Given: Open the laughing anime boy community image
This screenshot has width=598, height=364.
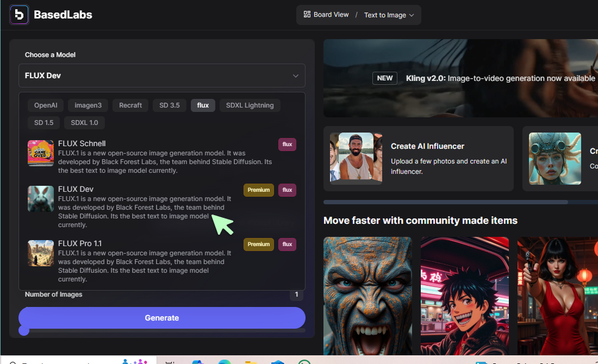Looking at the screenshot, I should point(464,296).
